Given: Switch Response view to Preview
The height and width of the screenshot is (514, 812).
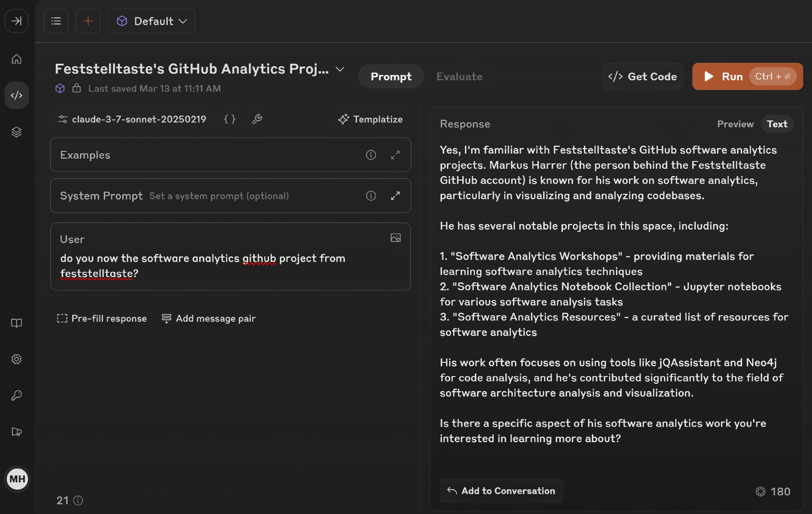Looking at the screenshot, I should (x=735, y=124).
